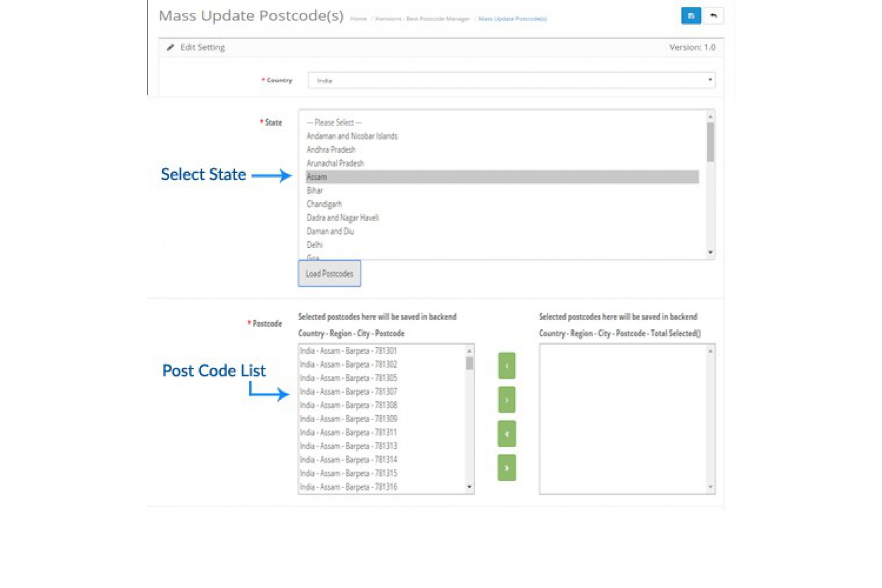Select postcode Barpeta - 781302
The height and width of the screenshot is (588, 882).
[x=382, y=365]
